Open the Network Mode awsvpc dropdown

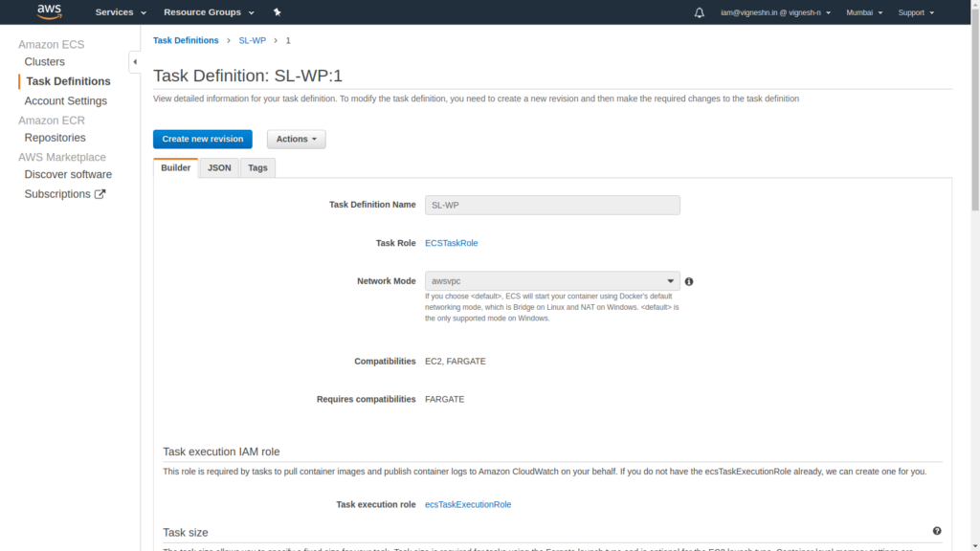552,281
